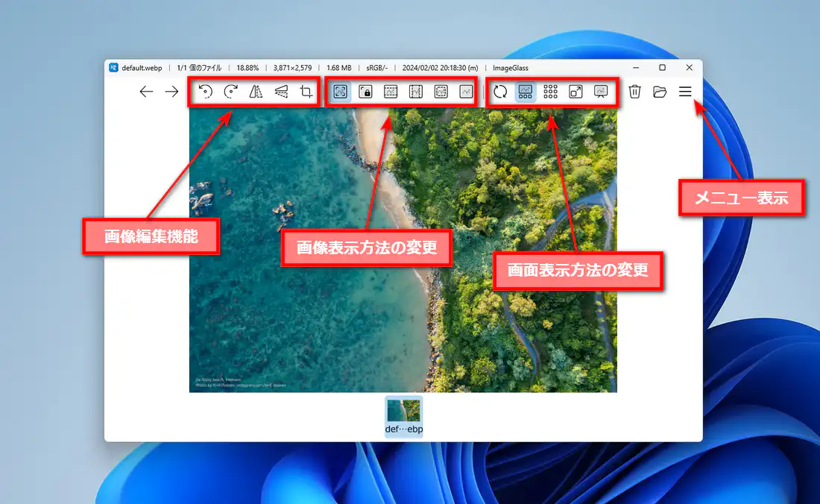Toggle the Auto zoom mode
The image size is (820, 504).
pyautogui.click(x=340, y=92)
